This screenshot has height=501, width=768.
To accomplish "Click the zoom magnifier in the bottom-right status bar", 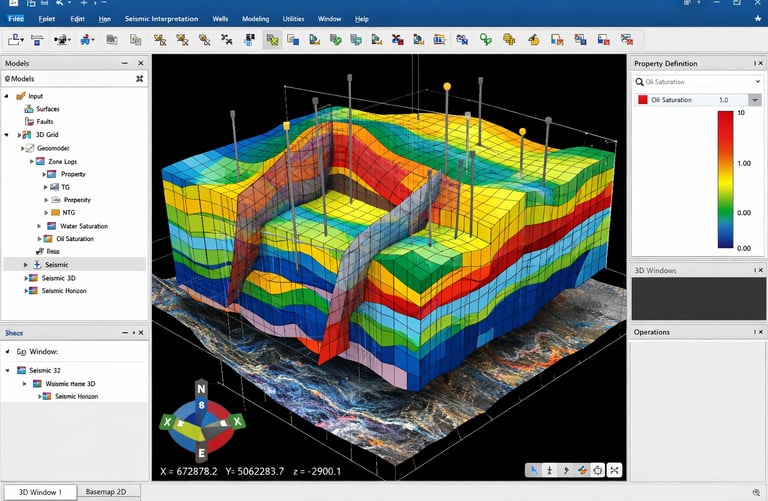I will coord(756,492).
